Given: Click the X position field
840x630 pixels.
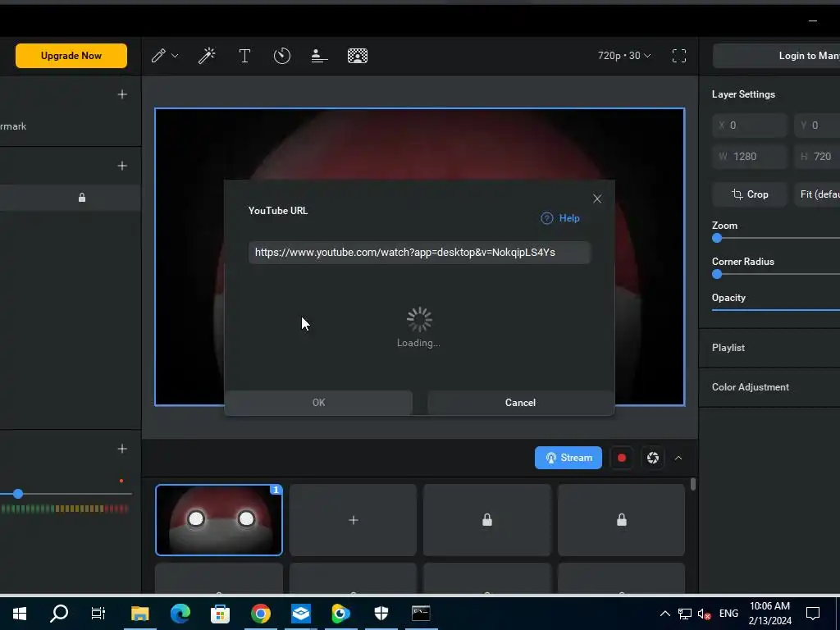Looking at the screenshot, I should coord(750,126).
